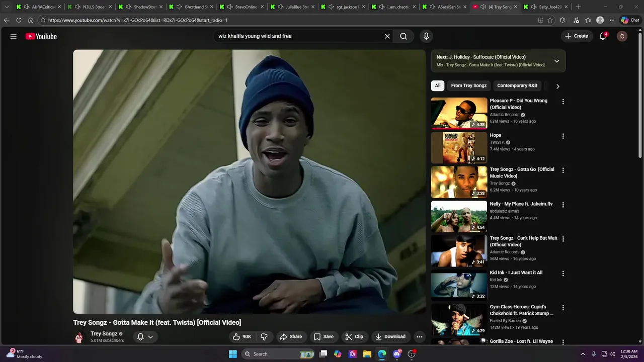Open options for Can't Help But Wait
The image size is (644, 362).
563,239
